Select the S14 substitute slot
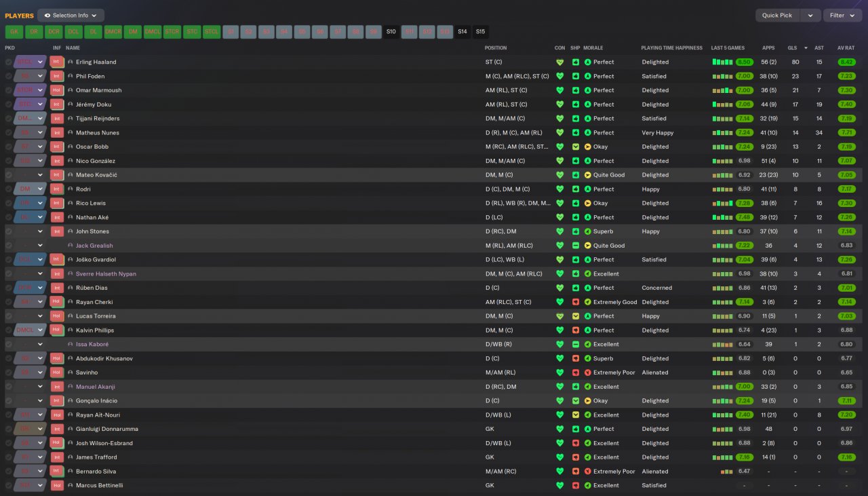The height and width of the screenshot is (496, 868). tap(462, 32)
